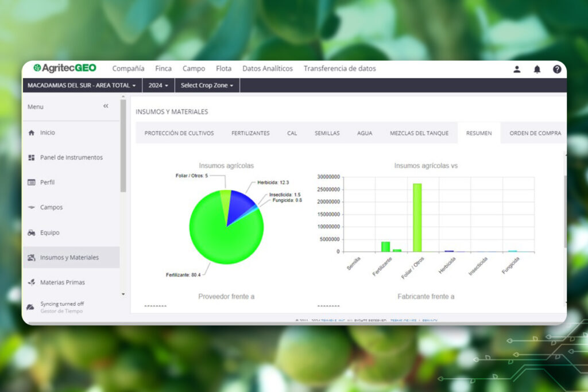Open the user account icon
Image resolution: width=588 pixels, height=392 pixels.
pyautogui.click(x=516, y=68)
